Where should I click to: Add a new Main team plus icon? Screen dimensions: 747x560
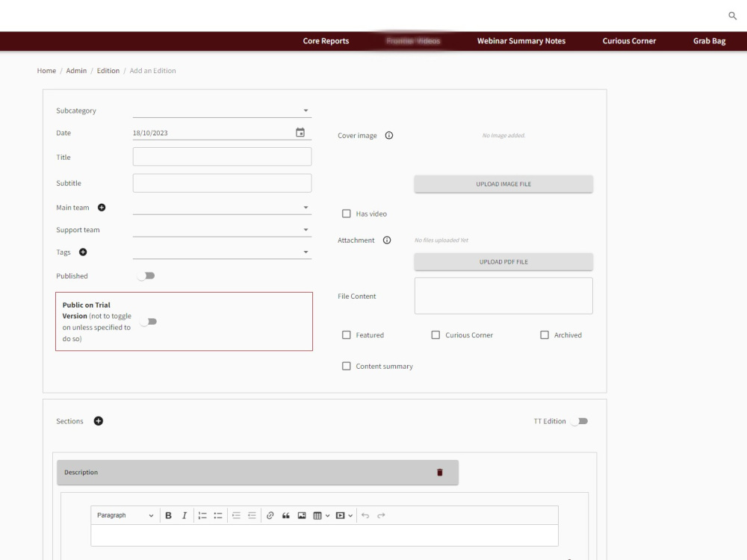point(102,207)
